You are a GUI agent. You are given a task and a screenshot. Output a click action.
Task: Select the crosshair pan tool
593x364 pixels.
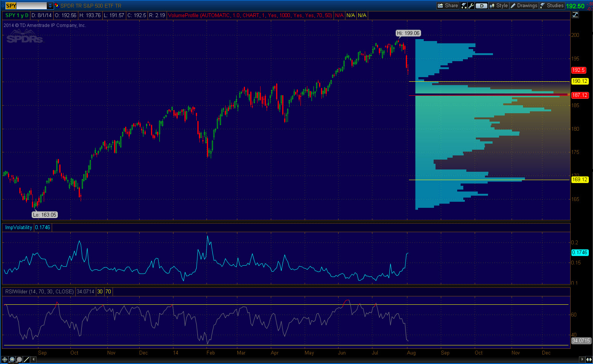point(5,359)
